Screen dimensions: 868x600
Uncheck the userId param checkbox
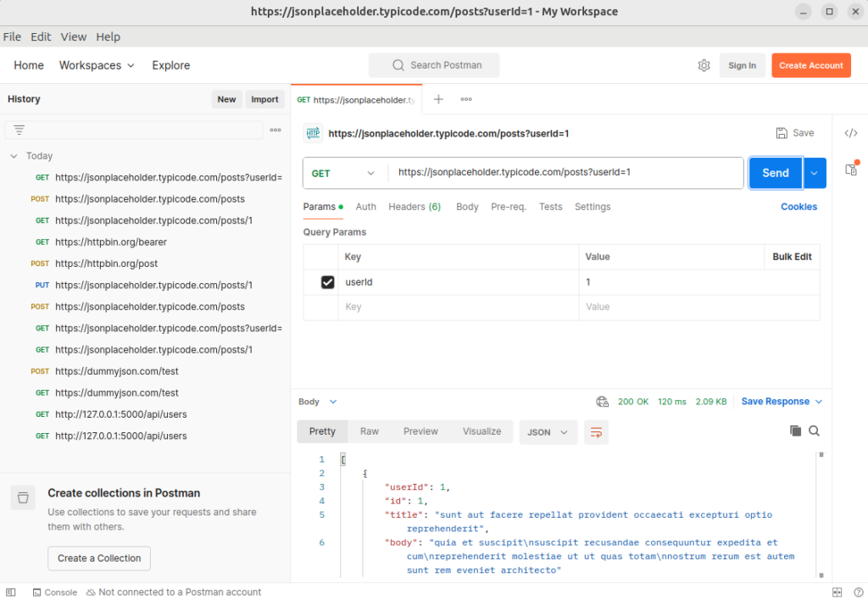click(328, 282)
